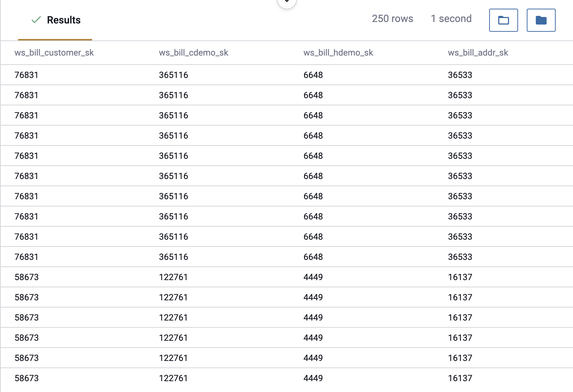
Task: Select the first 58673 customer cell
Action: [x=26, y=277]
